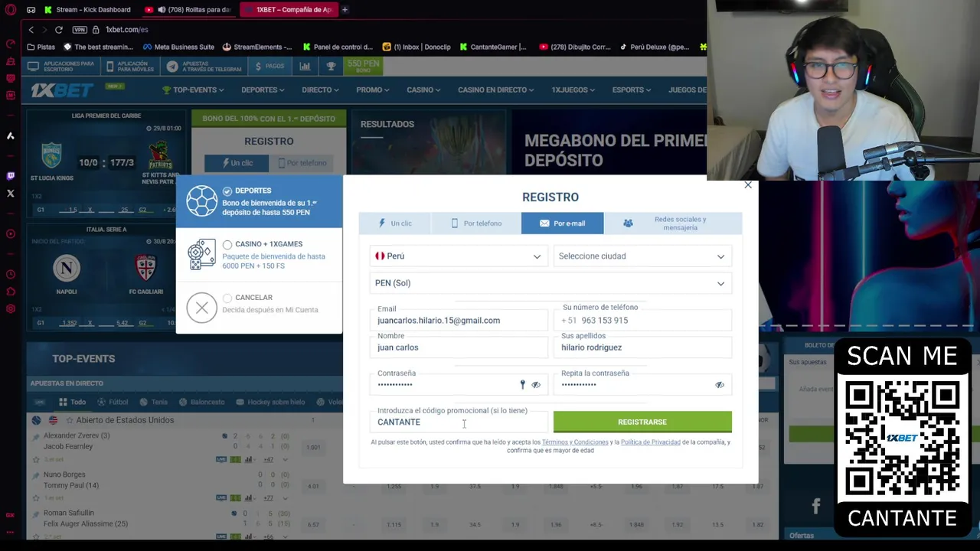The height and width of the screenshot is (551, 980).
Task: Open the PEN (Sol) currency dropdown
Action: (x=550, y=283)
